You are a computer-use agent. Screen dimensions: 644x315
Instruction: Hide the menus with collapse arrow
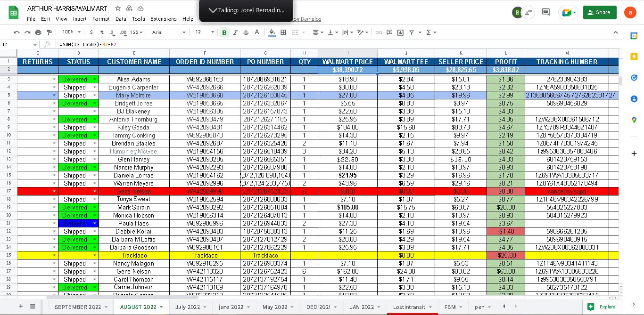(x=615, y=32)
